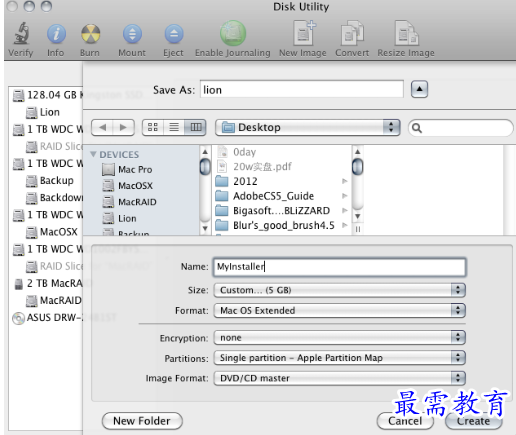Open the Size dropdown Custom (5 GB)

pos(339,290)
